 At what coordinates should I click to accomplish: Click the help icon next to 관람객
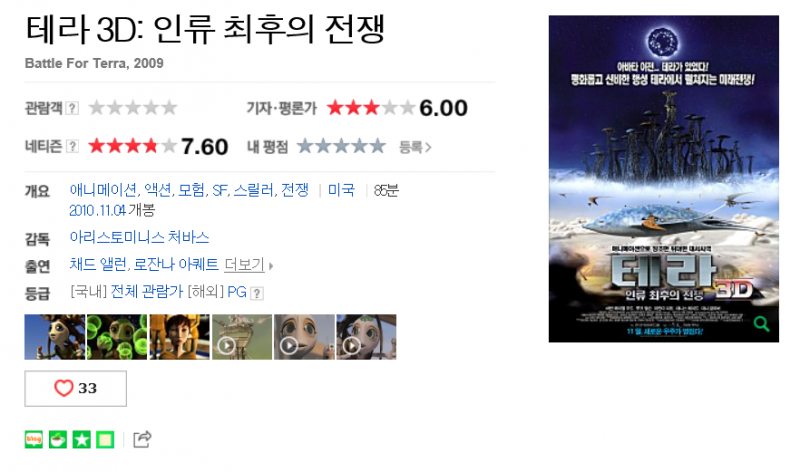tap(72, 108)
